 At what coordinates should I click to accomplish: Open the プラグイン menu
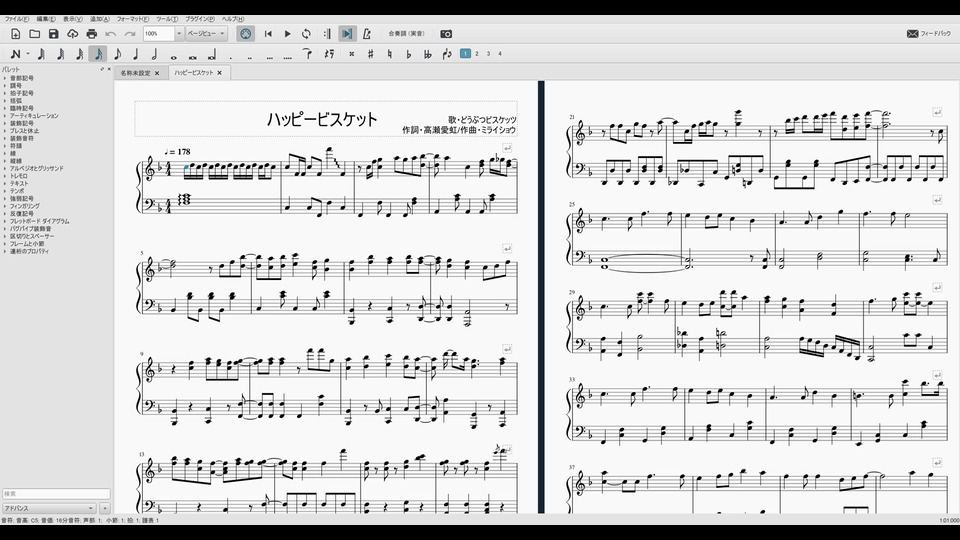(200, 19)
